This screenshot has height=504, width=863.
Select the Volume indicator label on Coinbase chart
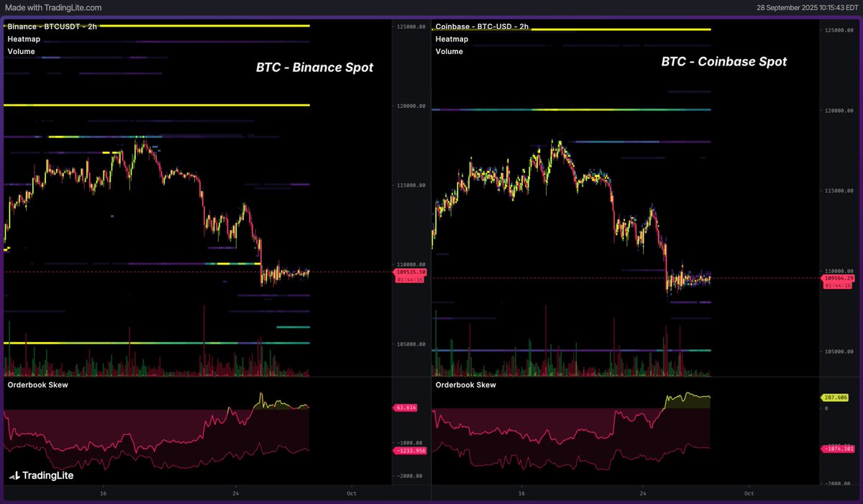pyautogui.click(x=449, y=51)
